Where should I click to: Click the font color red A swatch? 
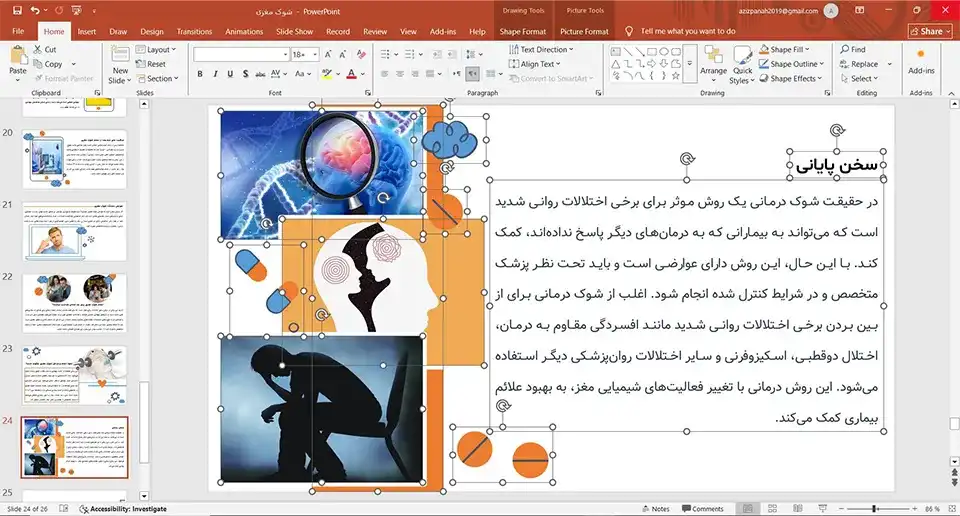click(x=351, y=74)
